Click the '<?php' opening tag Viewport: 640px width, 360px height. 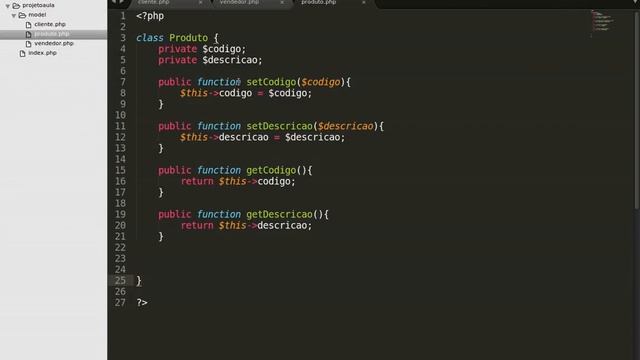(150, 16)
